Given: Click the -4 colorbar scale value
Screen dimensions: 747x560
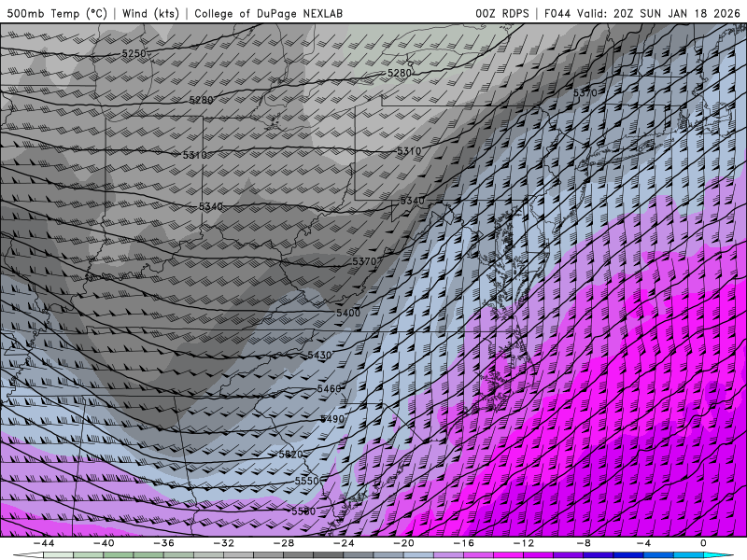Looking at the screenshot, I should [643, 543].
